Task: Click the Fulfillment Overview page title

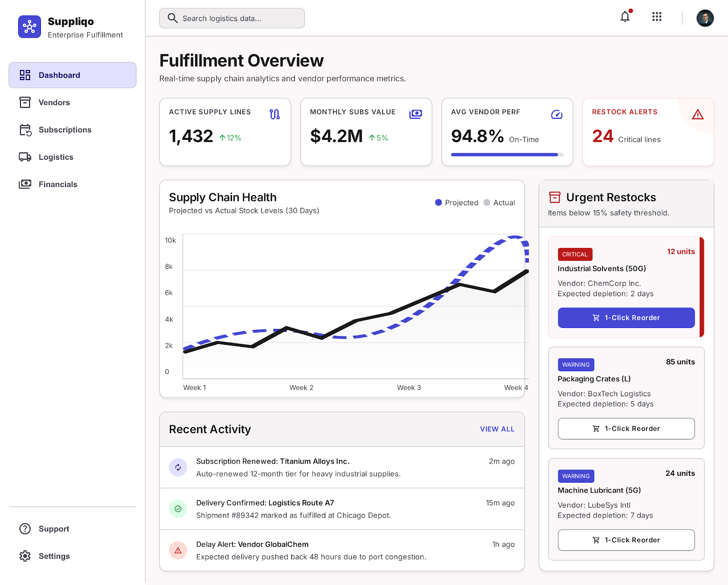Action: (x=242, y=61)
